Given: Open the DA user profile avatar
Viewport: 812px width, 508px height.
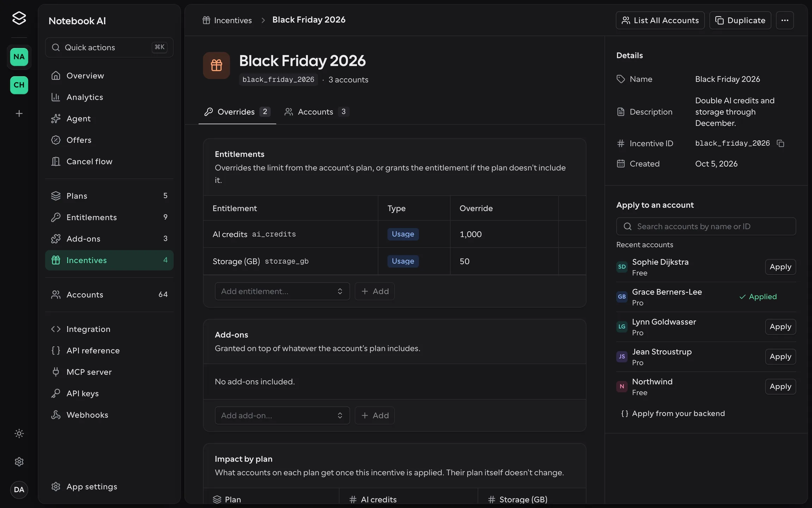Looking at the screenshot, I should 19,490.
